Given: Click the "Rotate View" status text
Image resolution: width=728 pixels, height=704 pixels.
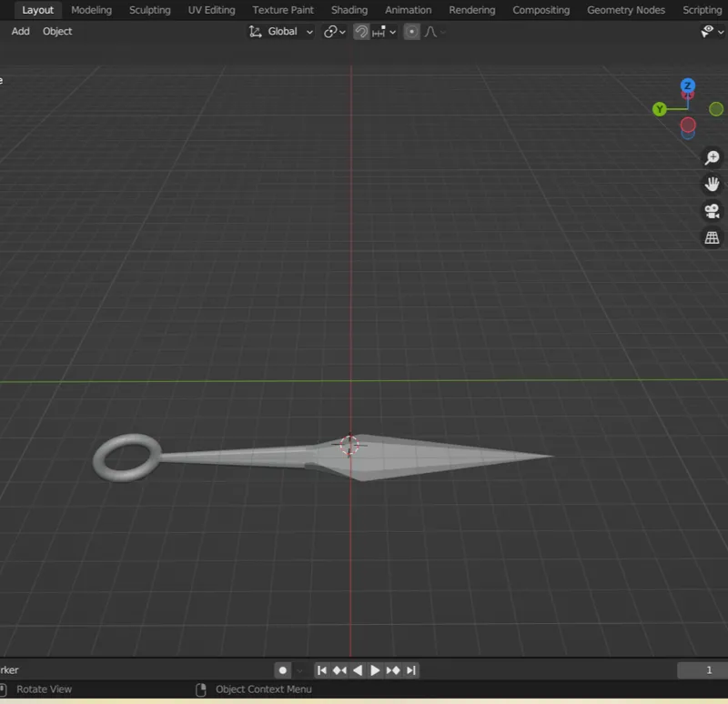Looking at the screenshot, I should point(44,689).
